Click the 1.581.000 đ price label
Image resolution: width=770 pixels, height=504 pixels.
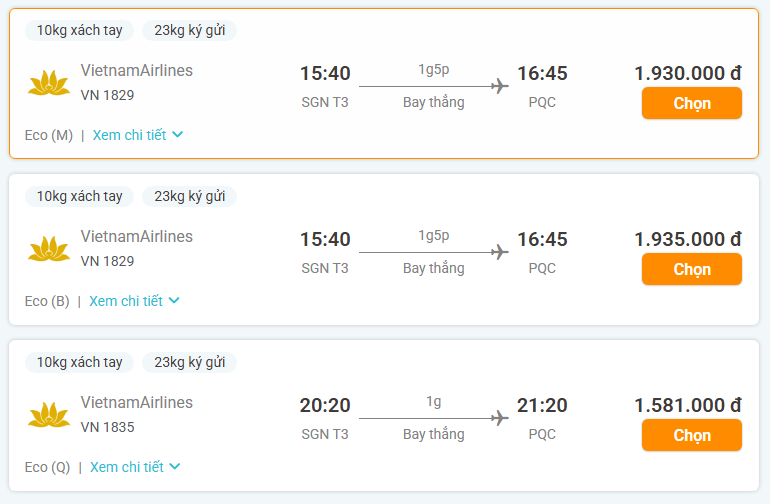[687, 405]
